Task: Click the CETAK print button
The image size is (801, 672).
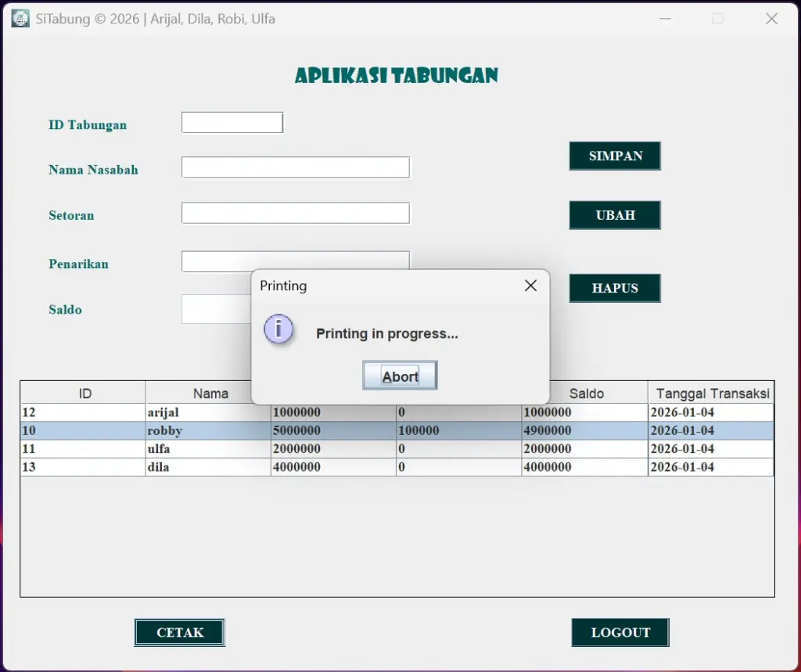Action: [180, 632]
